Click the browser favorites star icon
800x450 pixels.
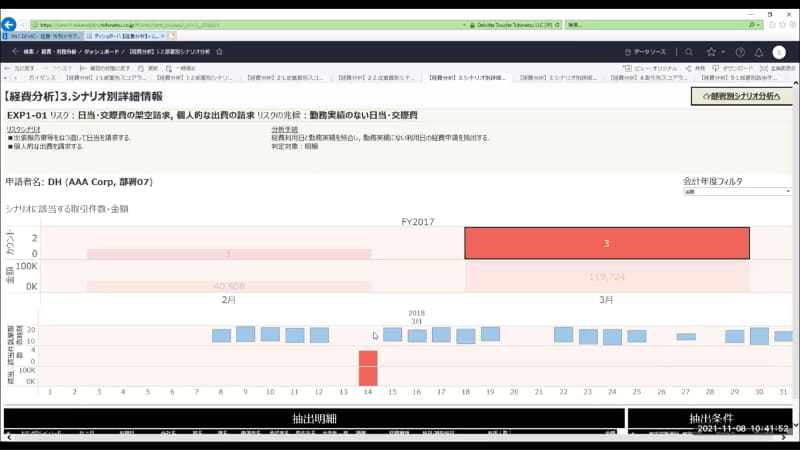(x=783, y=24)
